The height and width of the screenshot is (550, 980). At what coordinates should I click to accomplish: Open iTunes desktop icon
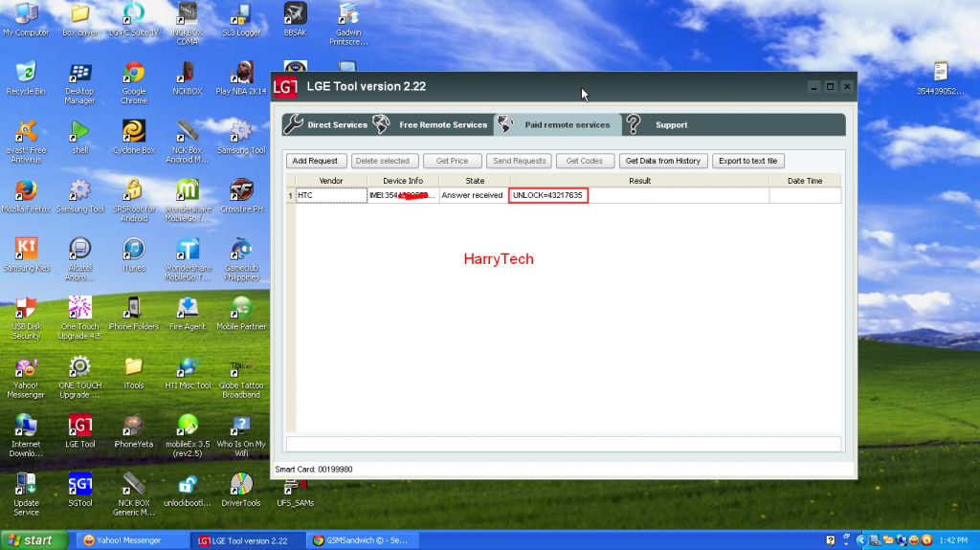click(x=134, y=254)
